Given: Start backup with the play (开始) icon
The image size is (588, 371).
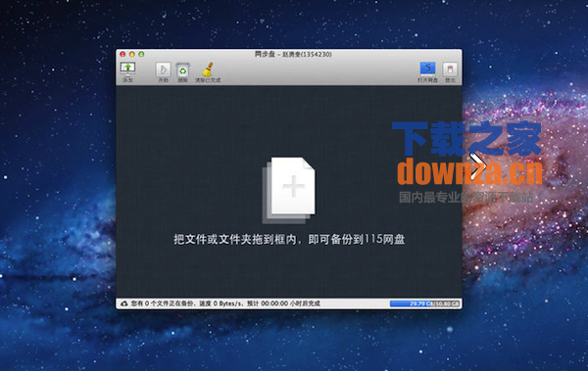Looking at the screenshot, I should click(x=163, y=70).
